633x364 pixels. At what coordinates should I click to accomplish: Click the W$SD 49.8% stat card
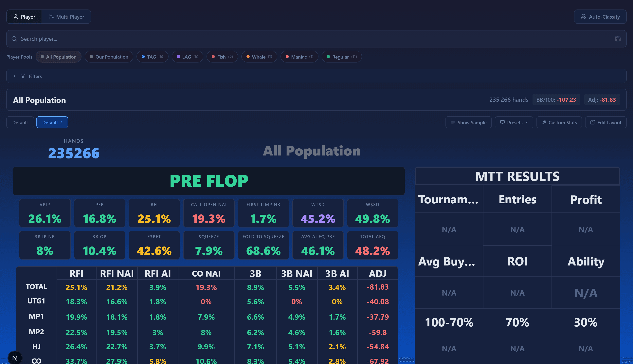pyautogui.click(x=373, y=213)
